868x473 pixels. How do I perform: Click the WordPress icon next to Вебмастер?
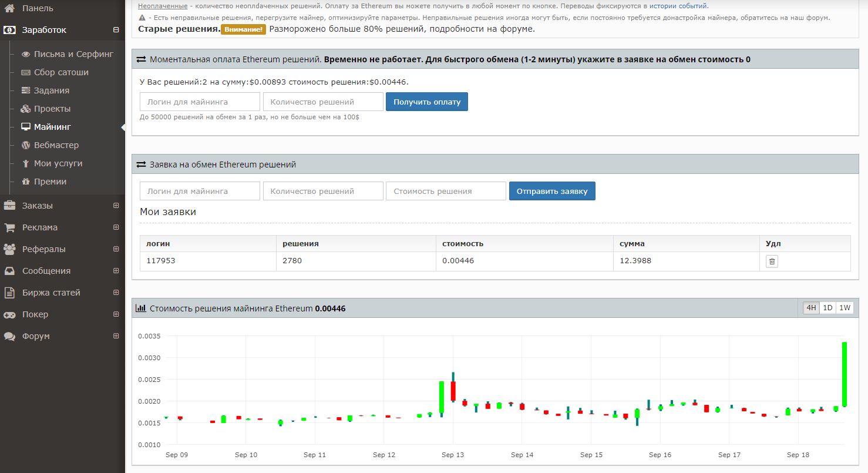coord(26,145)
